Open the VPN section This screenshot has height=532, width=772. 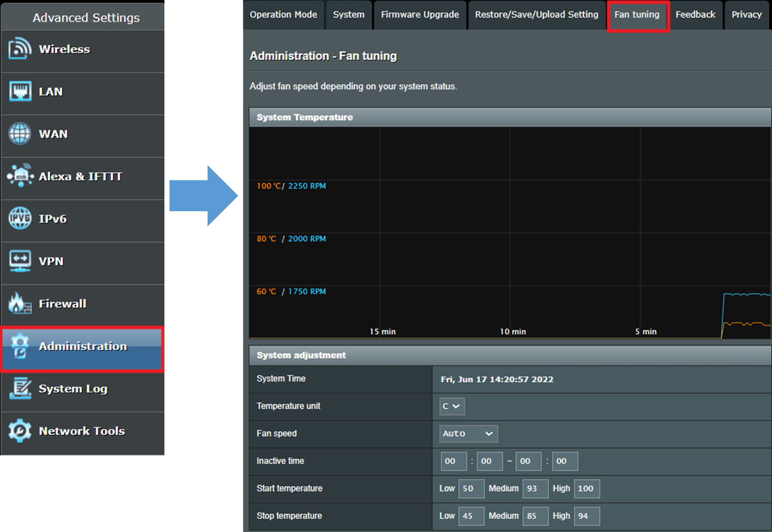[83, 263]
